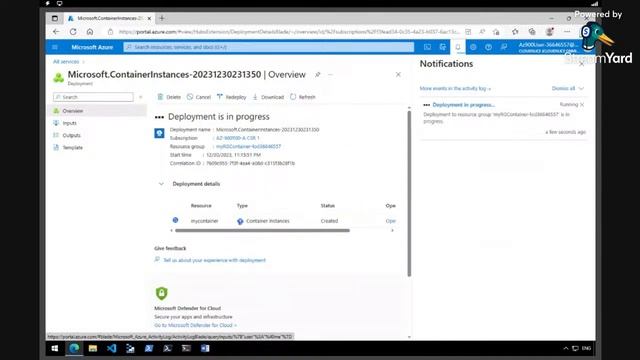Screen dimensions: 640x360
Task: Open the Azure portal hamburger menu
Action: tap(55, 47)
